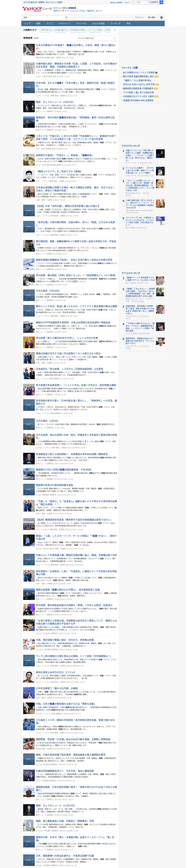The height and width of the screenshot is (868, 186).
Task: Click the blue web search button at top right
Action: pyautogui.click(x=161, y=2)
